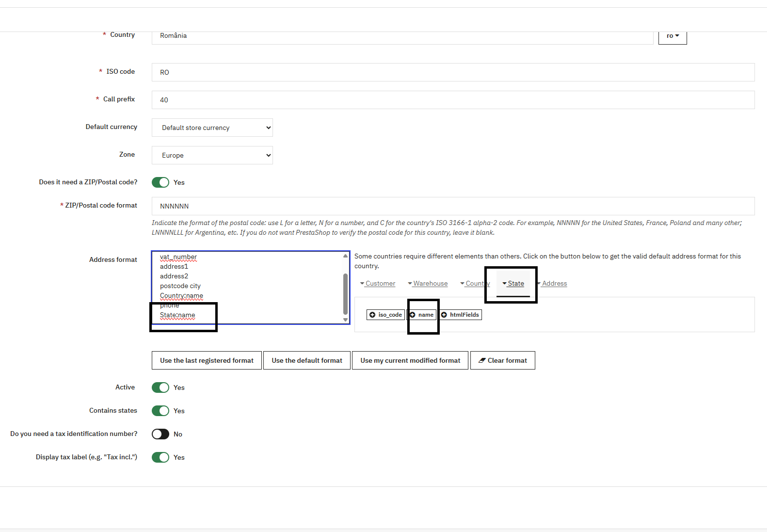Switch to the Warehouse fields tab

tap(430, 284)
